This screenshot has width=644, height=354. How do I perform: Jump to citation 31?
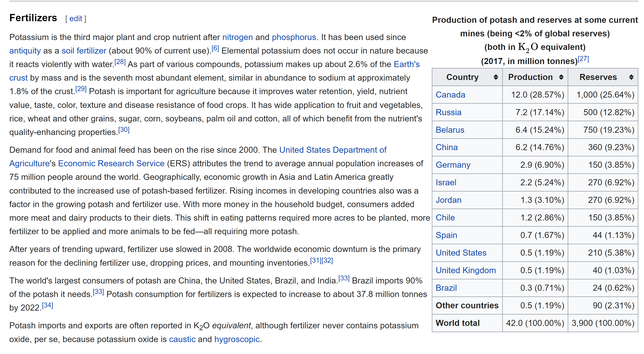pyautogui.click(x=316, y=260)
